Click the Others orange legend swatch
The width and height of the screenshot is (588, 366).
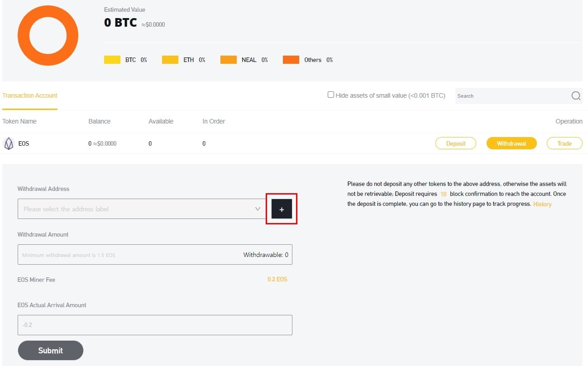coord(291,60)
